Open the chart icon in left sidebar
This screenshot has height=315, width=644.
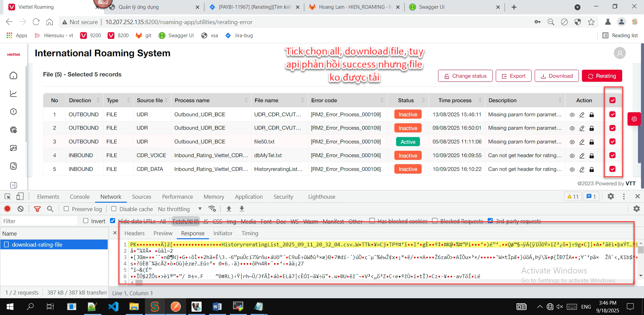[13, 93]
